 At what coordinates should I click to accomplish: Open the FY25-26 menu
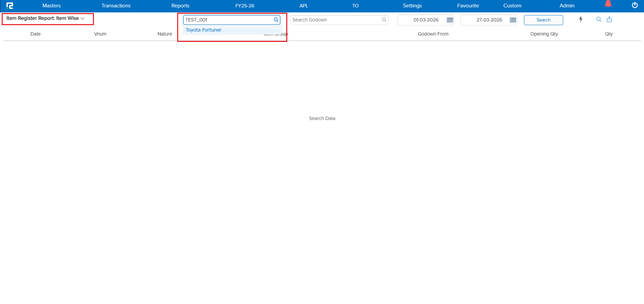point(244,6)
